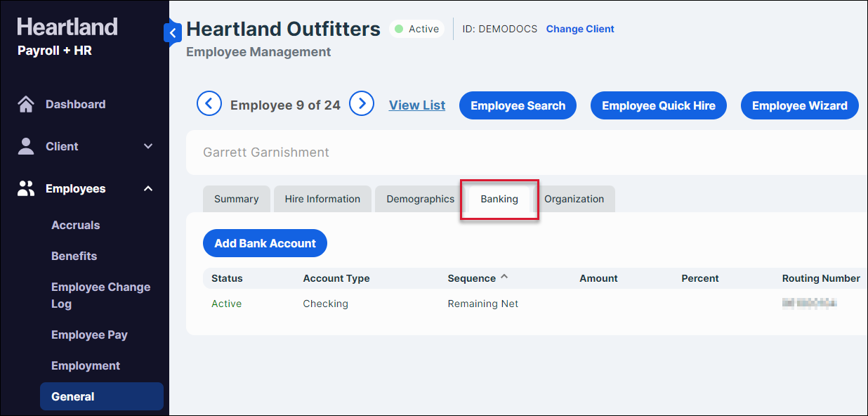Go to the previous employee arrow
868x416 pixels.
[209, 104]
